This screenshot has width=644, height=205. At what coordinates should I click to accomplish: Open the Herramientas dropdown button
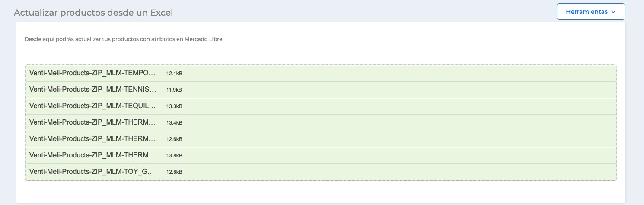pyautogui.click(x=591, y=12)
